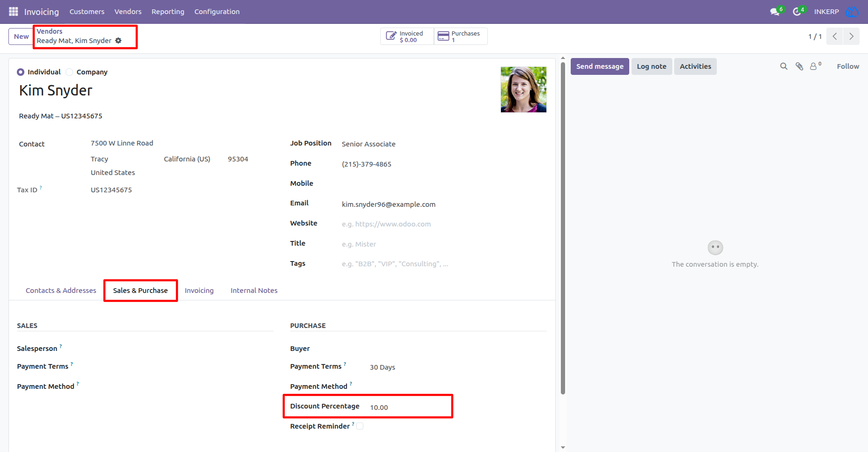868x452 pixels.
Task: Open the activities clock icon with badge 4
Action: [798, 11]
